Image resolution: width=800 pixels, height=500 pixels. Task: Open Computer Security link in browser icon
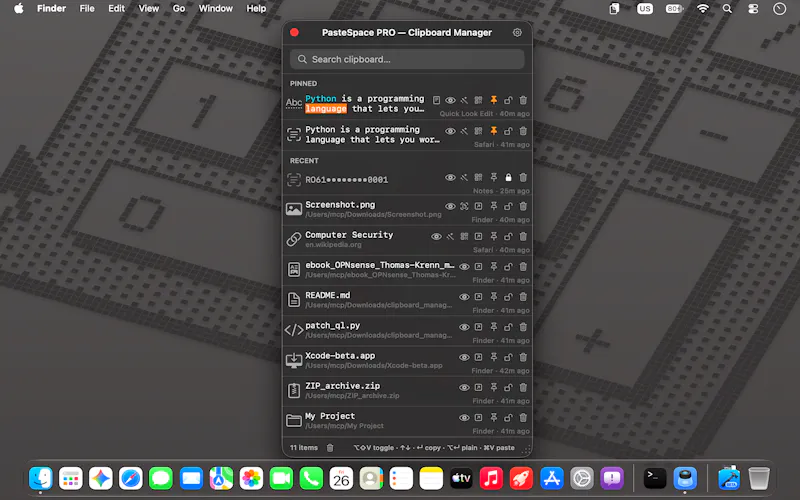click(x=478, y=237)
